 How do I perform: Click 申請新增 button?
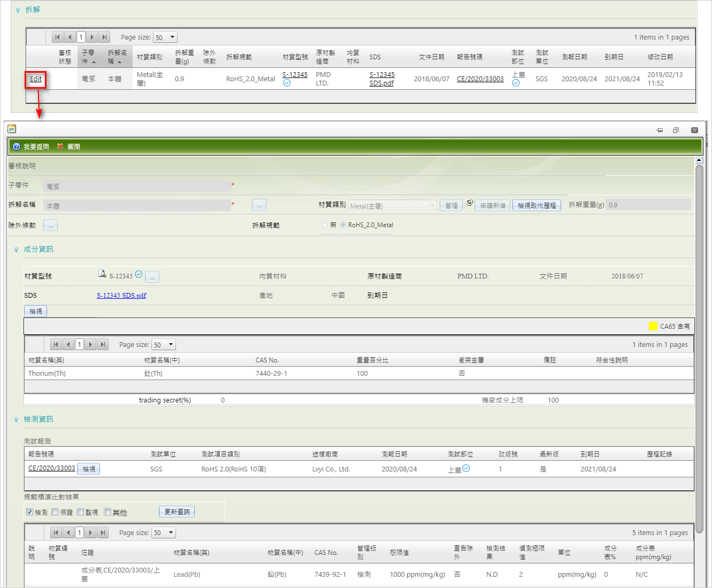coord(493,206)
